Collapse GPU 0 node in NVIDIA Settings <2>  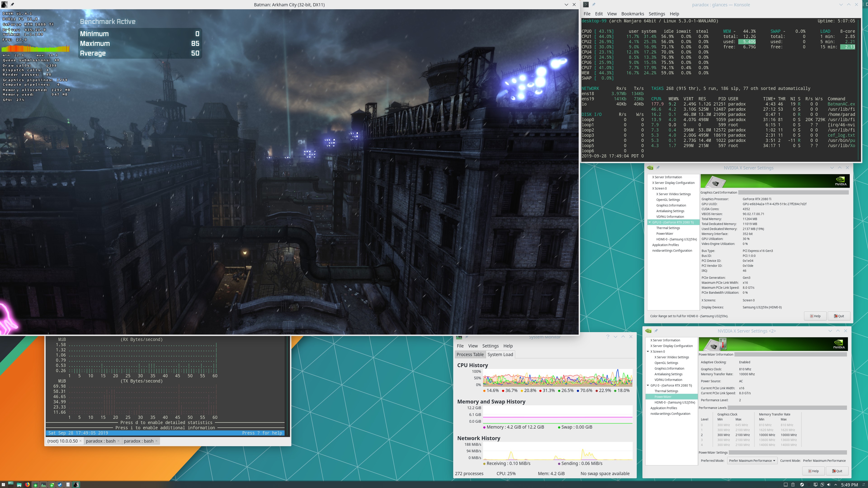[648, 385]
